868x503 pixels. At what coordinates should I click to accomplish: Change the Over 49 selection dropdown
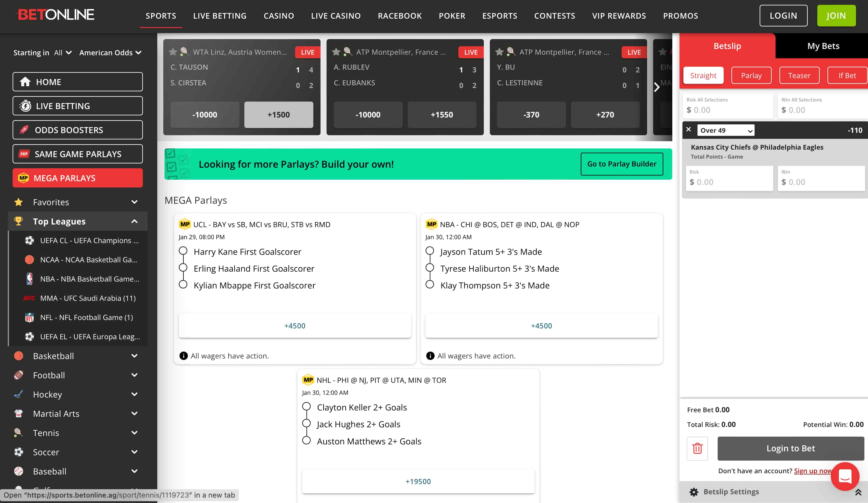pyautogui.click(x=725, y=130)
